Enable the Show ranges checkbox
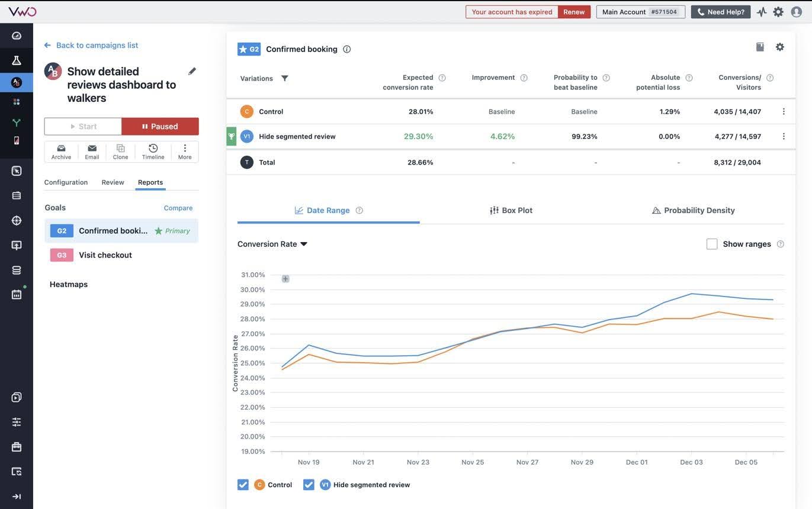The image size is (812, 509). [712, 244]
